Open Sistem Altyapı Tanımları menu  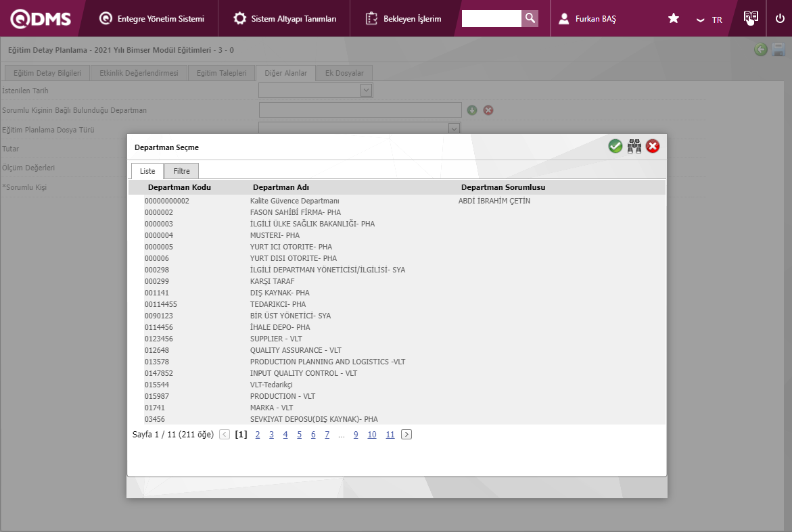click(x=285, y=19)
